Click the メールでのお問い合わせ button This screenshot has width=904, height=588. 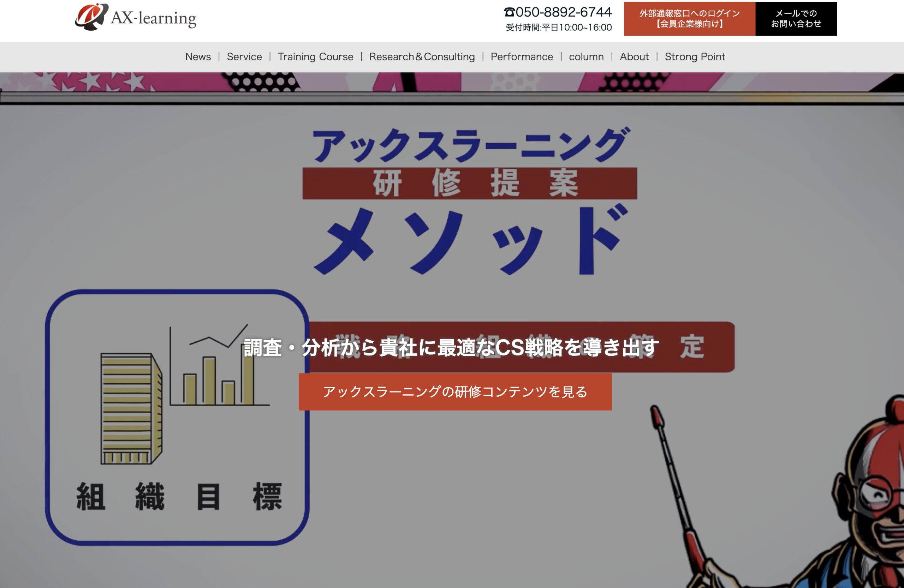796,19
